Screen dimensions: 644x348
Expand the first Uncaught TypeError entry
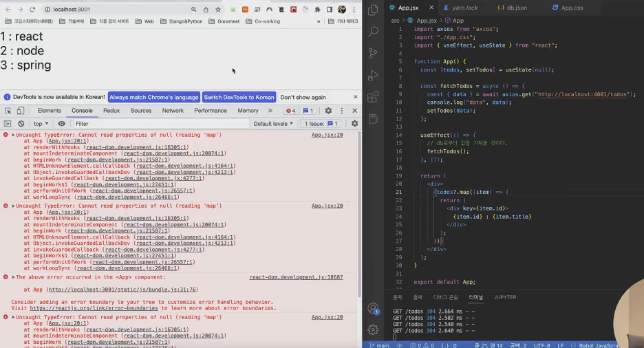tap(14, 135)
